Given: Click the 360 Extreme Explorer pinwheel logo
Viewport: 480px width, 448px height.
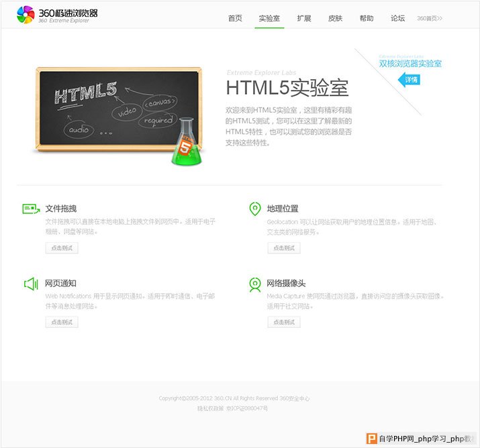Looking at the screenshot, I should tap(26, 15).
